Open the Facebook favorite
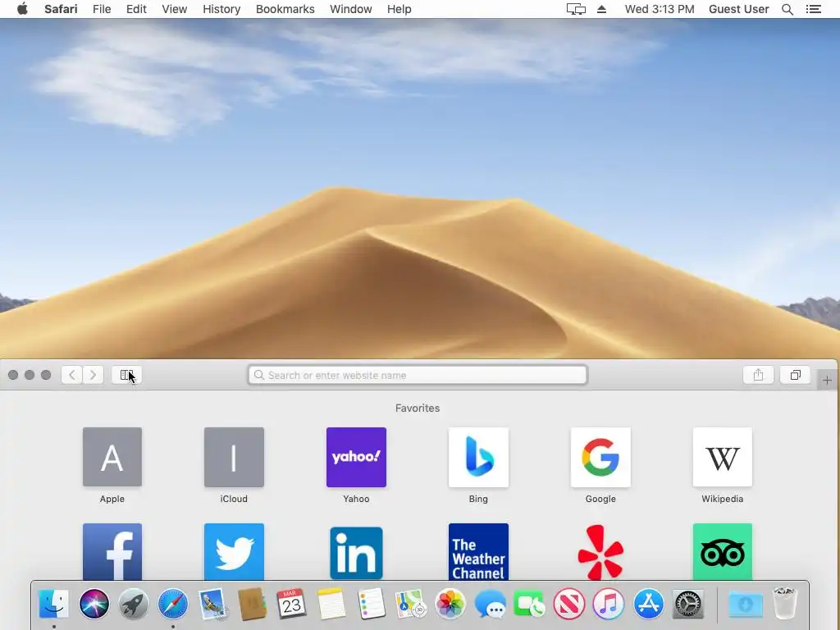The height and width of the screenshot is (630, 840). (112, 552)
